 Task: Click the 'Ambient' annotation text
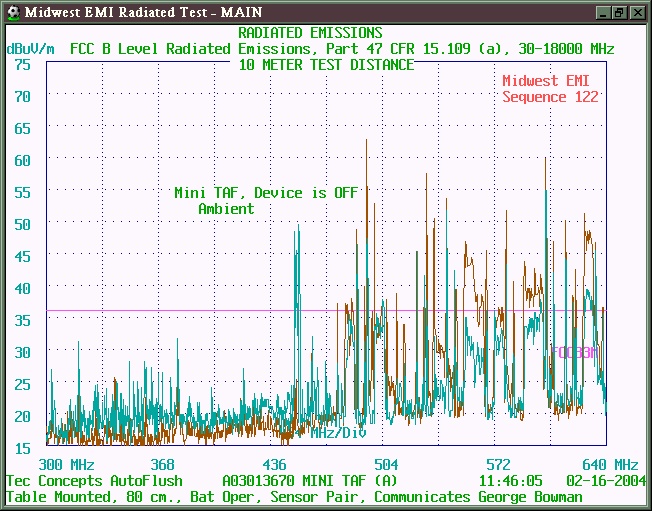(x=226, y=209)
